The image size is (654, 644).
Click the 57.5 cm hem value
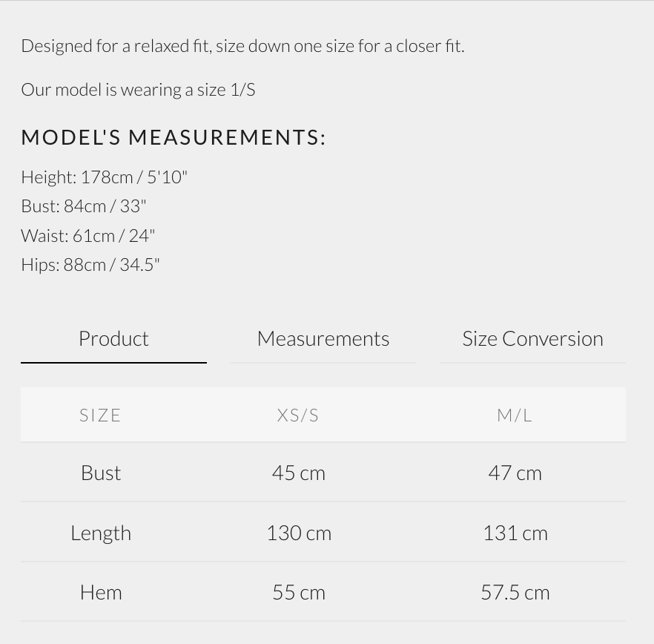point(515,592)
